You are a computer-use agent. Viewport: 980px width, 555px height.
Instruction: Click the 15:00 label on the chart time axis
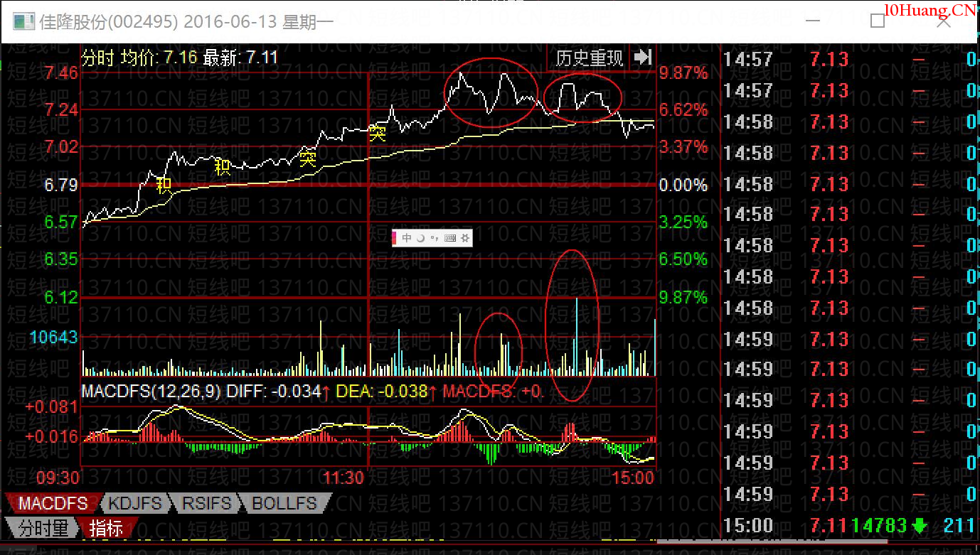click(633, 478)
